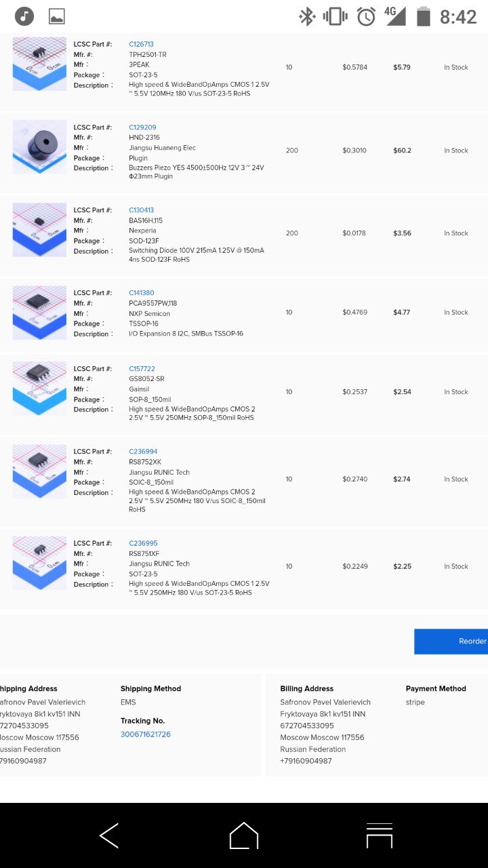Open part link C236995
This screenshot has width=488, height=868.
coord(143,543)
